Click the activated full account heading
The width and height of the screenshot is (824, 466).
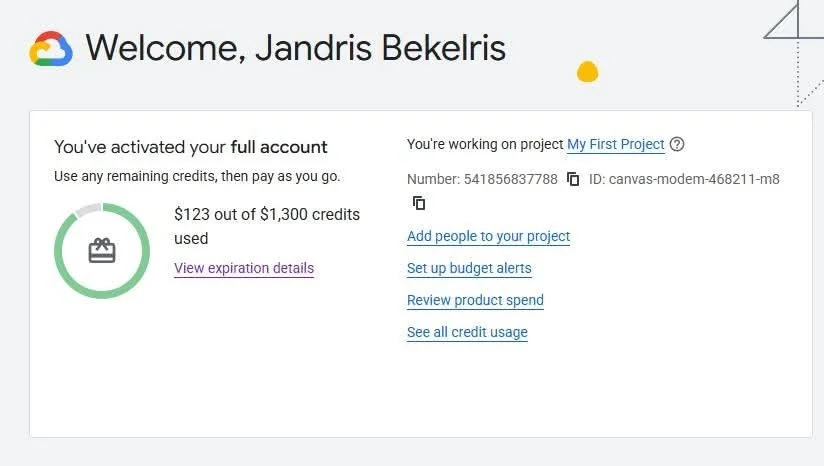pyautogui.click(x=191, y=147)
